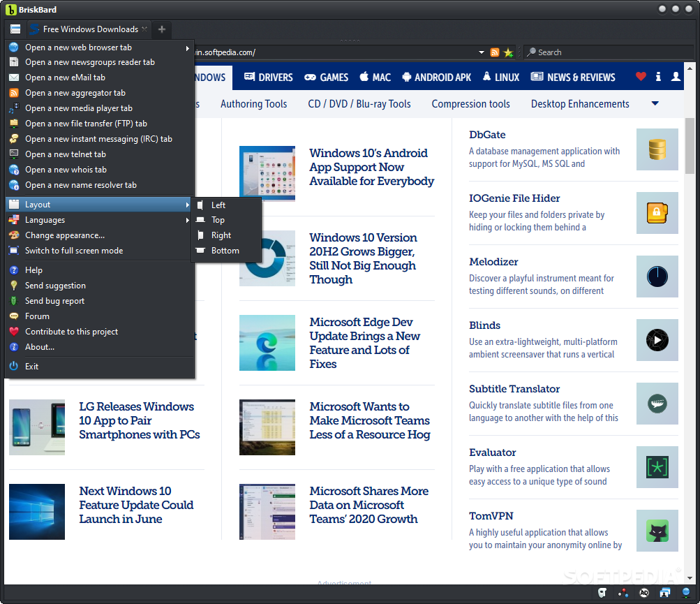Click the BriskBard main menu icon
Image resolution: width=700 pixels, height=604 pixels.
(15, 29)
